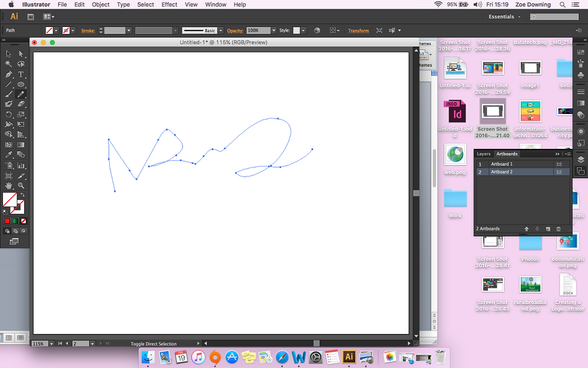Select the Eraser tool

21,104
